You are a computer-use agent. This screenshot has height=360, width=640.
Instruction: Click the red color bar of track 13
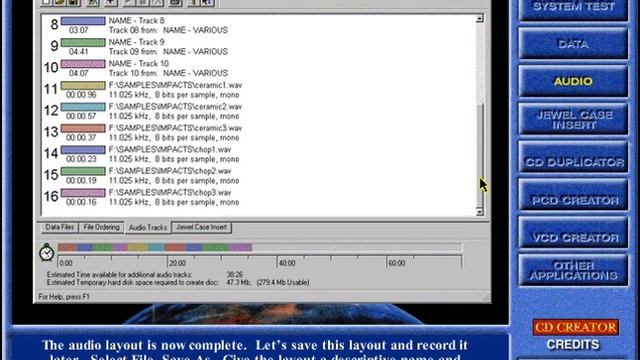pyautogui.click(x=83, y=129)
